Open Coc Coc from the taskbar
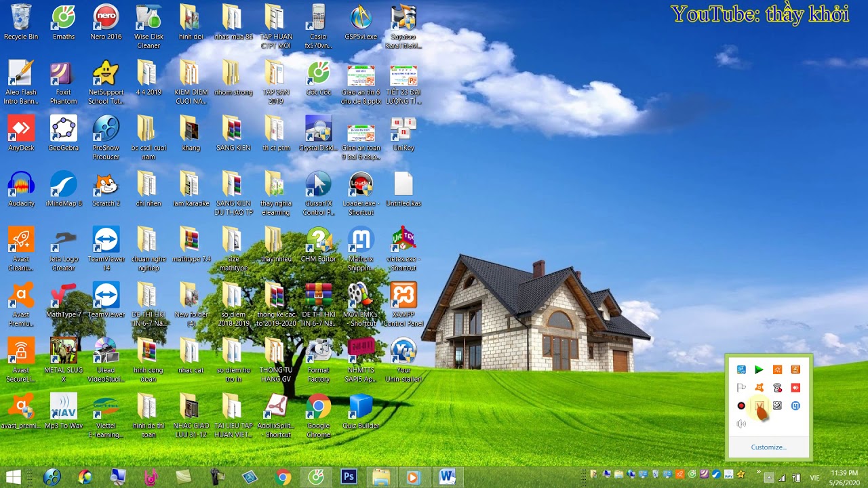This screenshot has width=868, height=488. 316,477
